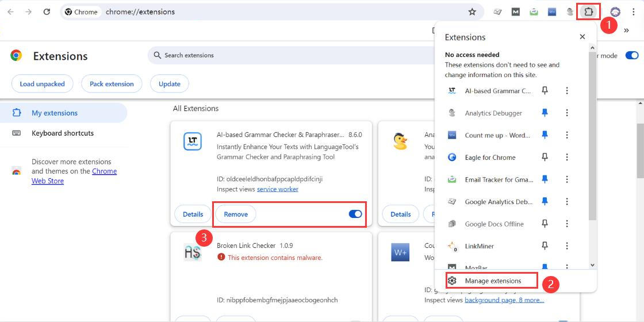Click the Email Tracker toolbar extension icon
Image resolution: width=644 pixels, height=322 pixels.
(534, 12)
